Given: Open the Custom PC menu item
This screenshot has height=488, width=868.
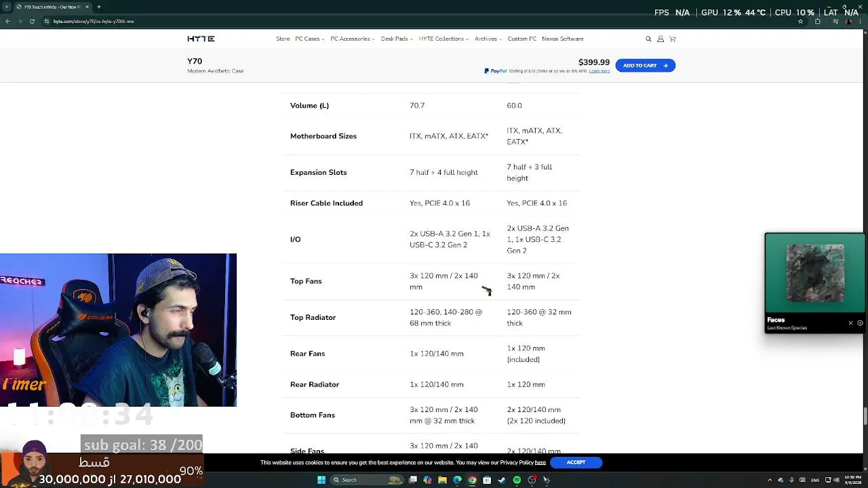Looking at the screenshot, I should pos(522,39).
